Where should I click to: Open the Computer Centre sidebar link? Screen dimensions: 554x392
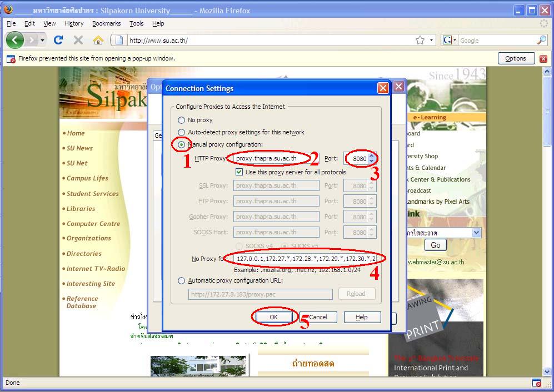point(93,224)
